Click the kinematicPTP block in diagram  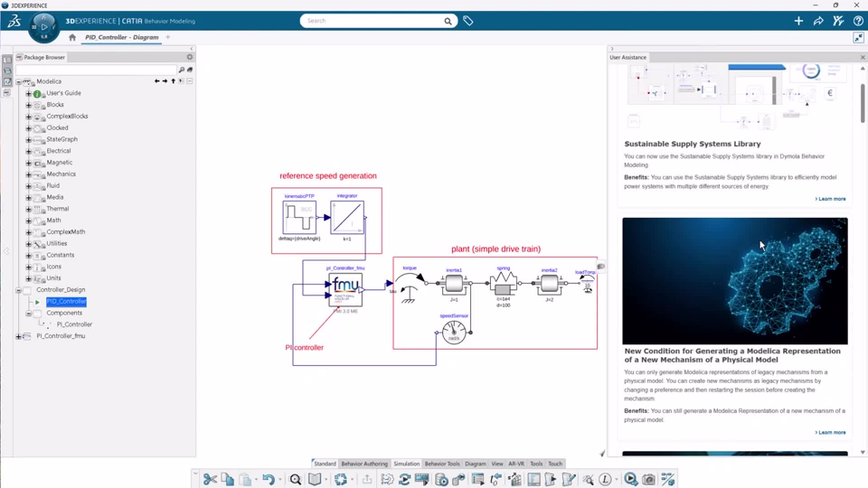[299, 218]
